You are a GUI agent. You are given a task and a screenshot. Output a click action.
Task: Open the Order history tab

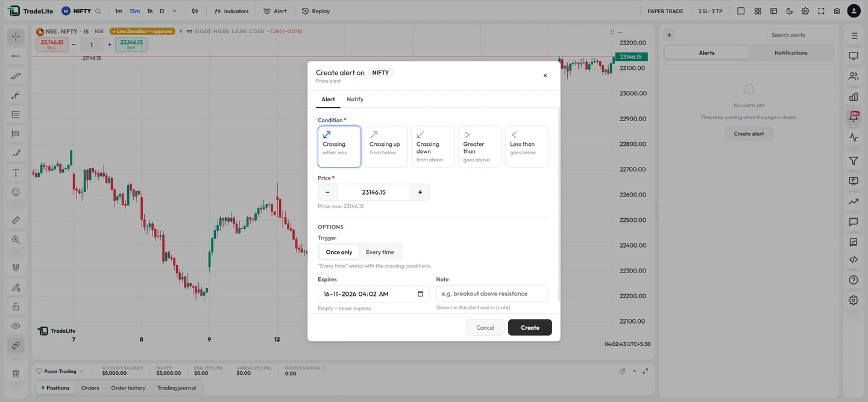pos(128,388)
